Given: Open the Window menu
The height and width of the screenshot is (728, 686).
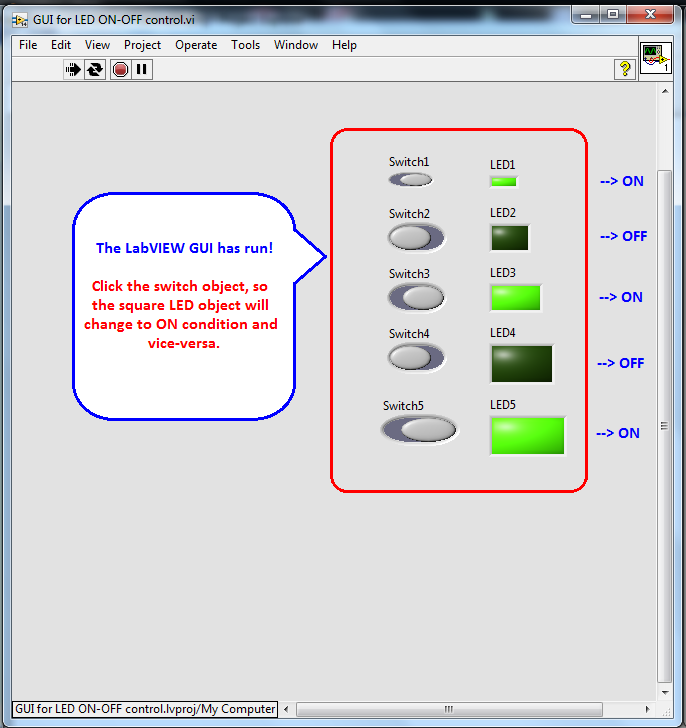Looking at the screenshot, I should click(296, 45).
